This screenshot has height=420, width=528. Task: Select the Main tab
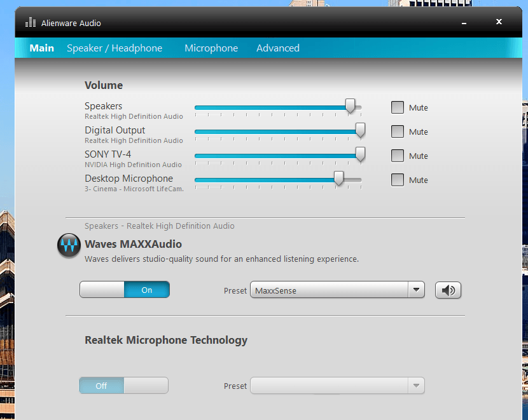point(42,48)
